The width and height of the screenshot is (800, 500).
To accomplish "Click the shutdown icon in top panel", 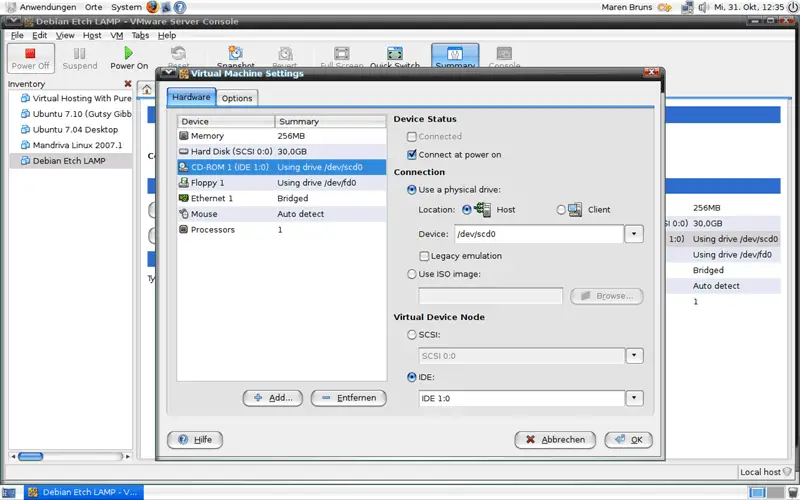I will click(792, 7).
